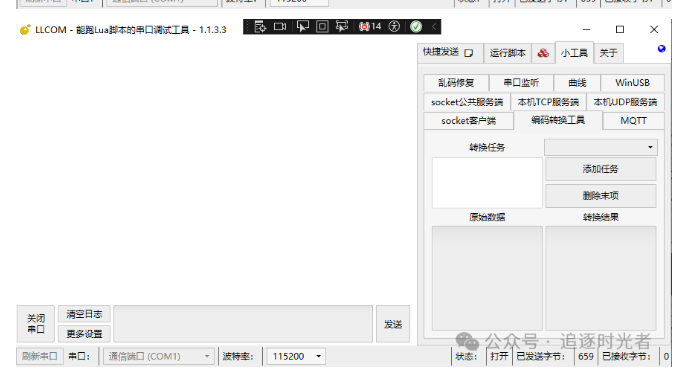This screenshot has height=377, width=680.
Task: Open the 本机UDP服务端 tab
Action: (625, 102)
